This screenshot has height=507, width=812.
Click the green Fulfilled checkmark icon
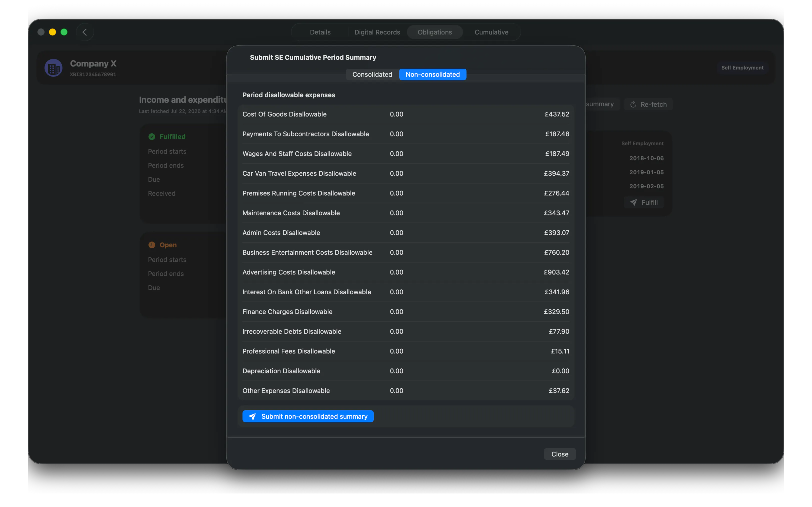pyautogui.click(x=152, y=136)
